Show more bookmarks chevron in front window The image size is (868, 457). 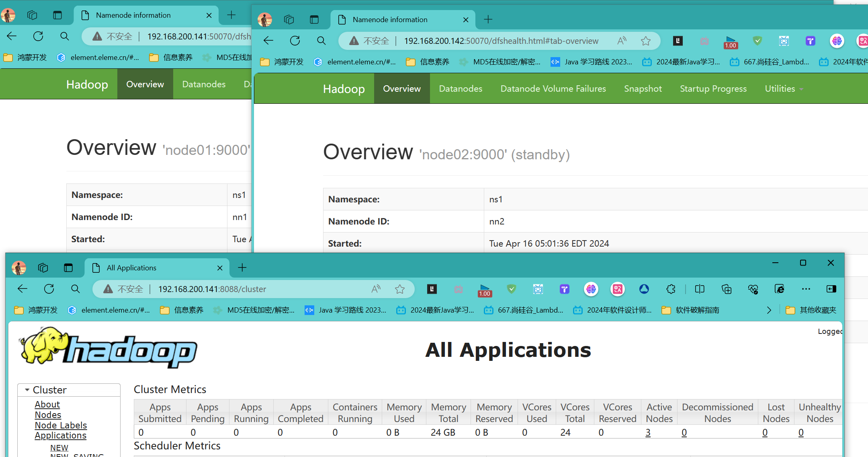[769, 310]
